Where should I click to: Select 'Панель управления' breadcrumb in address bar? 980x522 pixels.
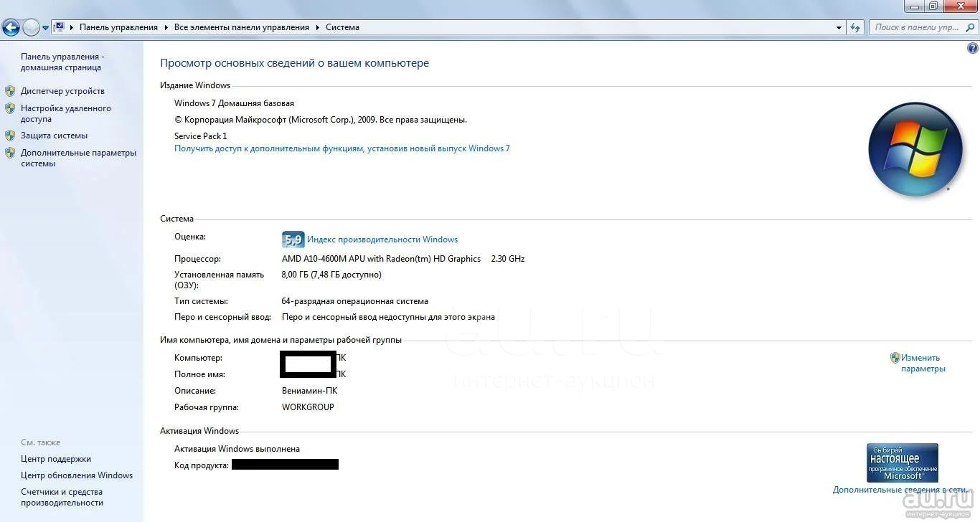pyautogui.click(x=118, y=27)
